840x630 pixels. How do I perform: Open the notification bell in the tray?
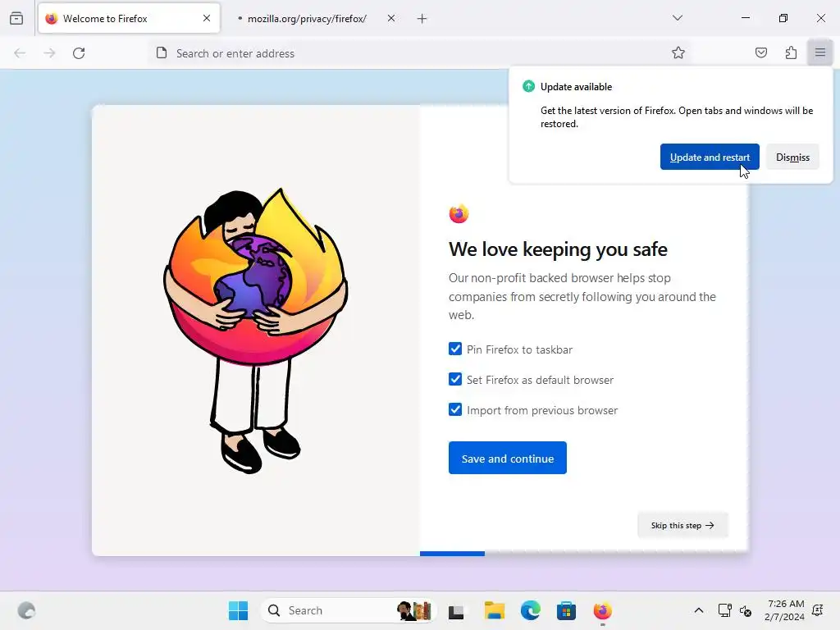click(818, 610)
